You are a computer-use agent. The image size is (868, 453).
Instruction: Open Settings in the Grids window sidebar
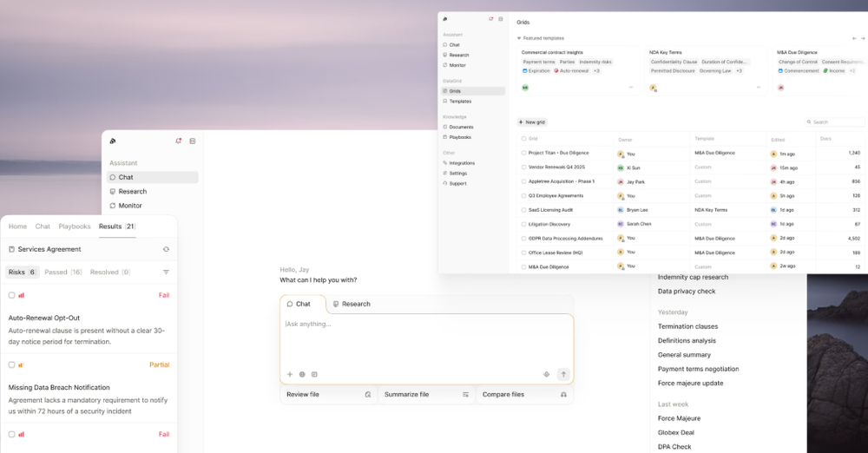(x=473, y=174)
